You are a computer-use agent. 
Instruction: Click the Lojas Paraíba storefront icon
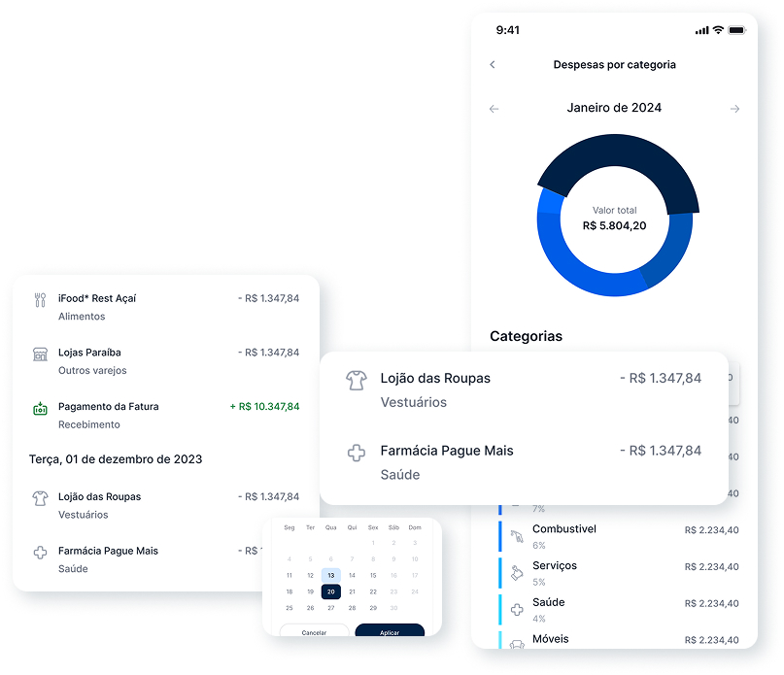pyautogui.click(x=40, y=354)
